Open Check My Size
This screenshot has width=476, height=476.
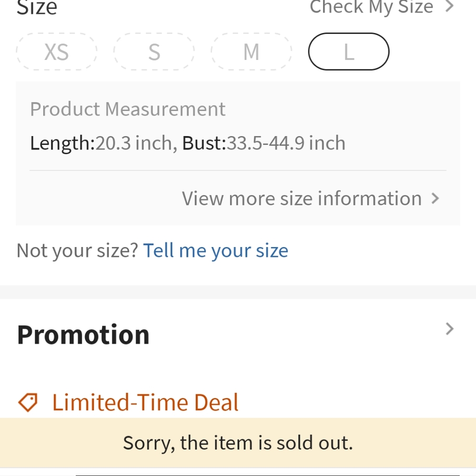pos(372,7)
